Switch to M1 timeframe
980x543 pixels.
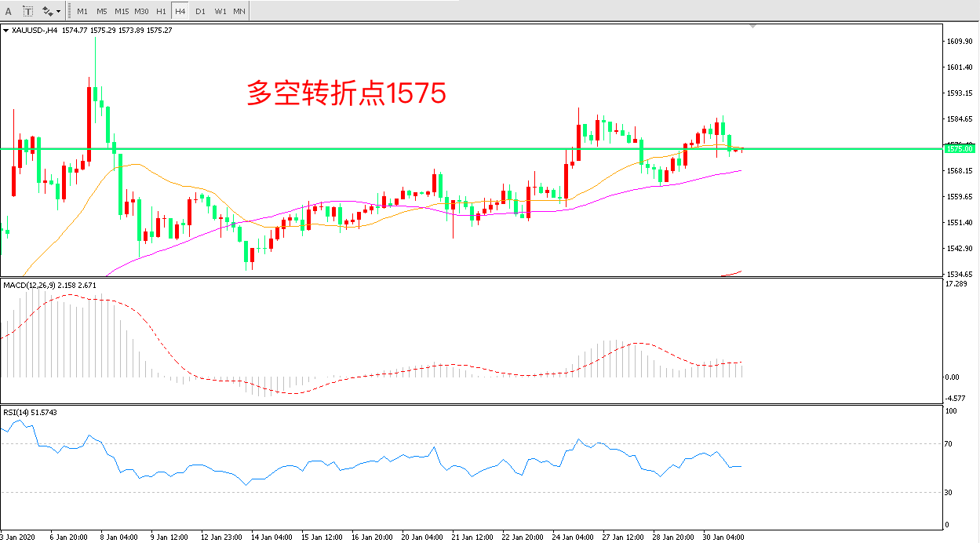(82, 12)
